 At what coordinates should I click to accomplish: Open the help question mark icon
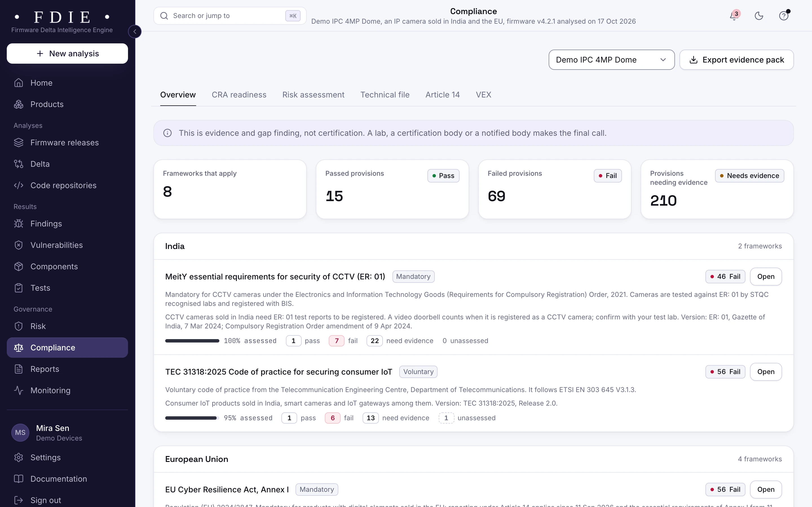pyautogui.click(x=784, y=16)
